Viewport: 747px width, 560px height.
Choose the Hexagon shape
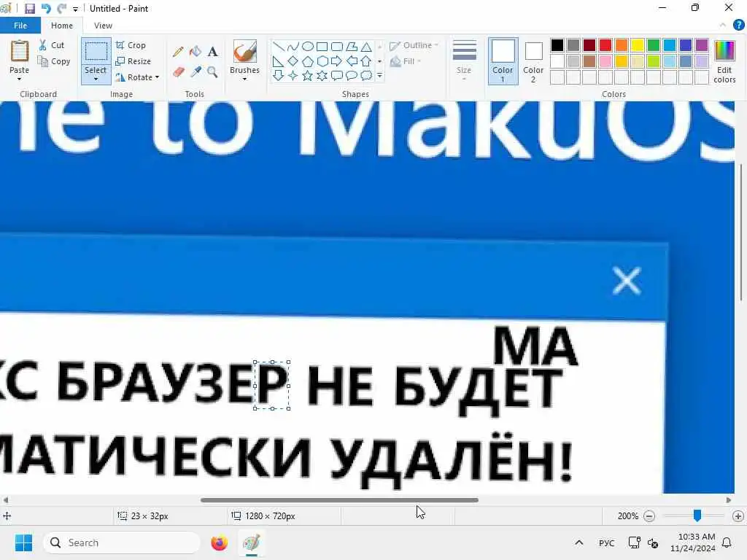tap(322, 61)
